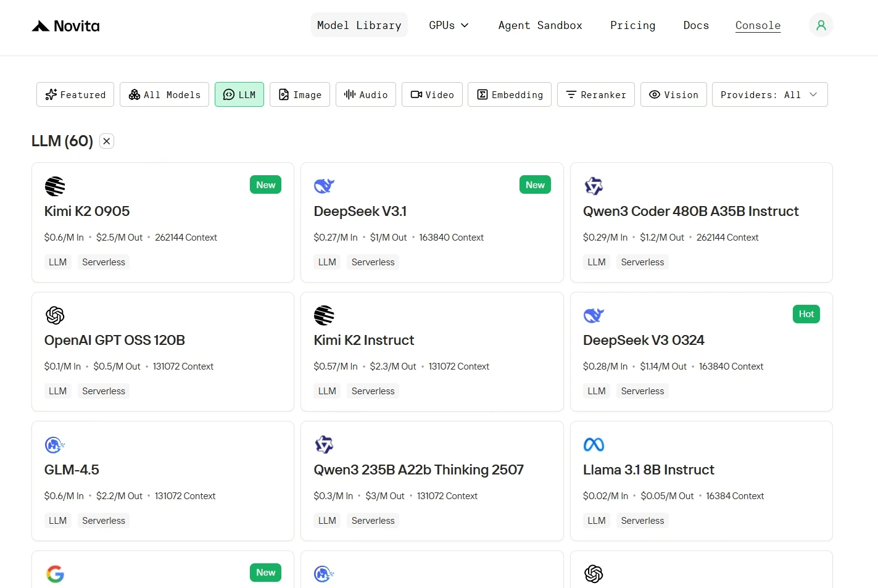Open the GLM-4.5 model title
Viewport: 878px width, 588px height.
[x=72, y=470]
